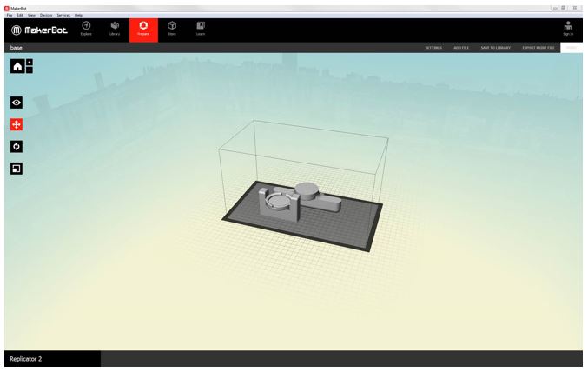
Task: Open the Explore tab
Action: [86, 28]
